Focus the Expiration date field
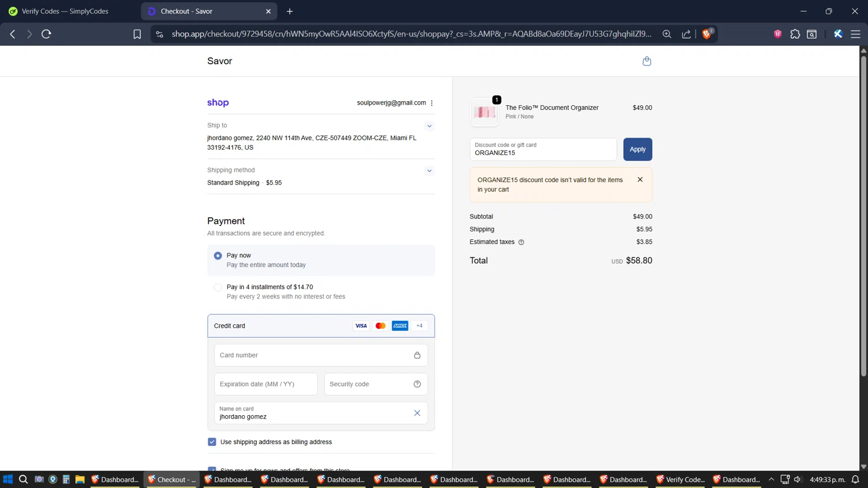The width and height of the screenshot is (868, 488). point(266,384)
